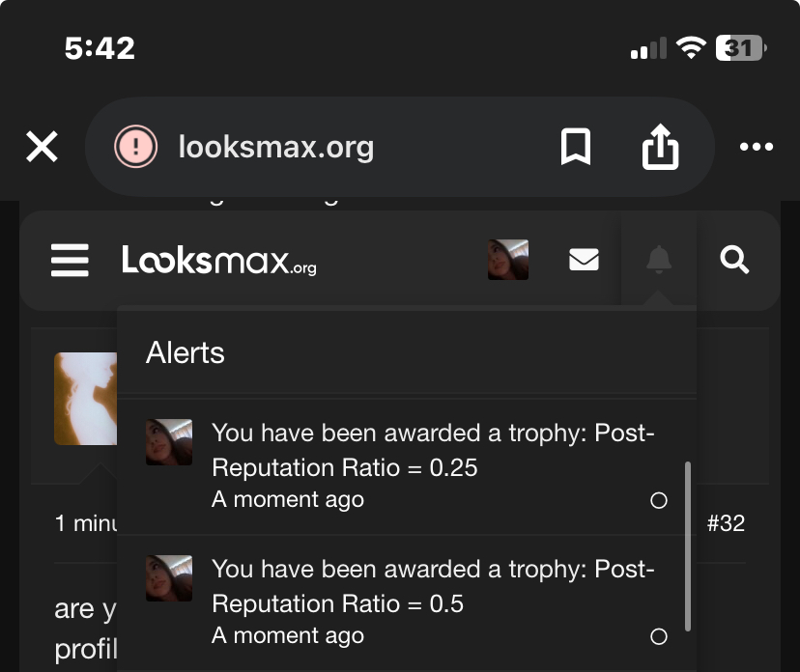Click the Alerts panel scrollbar
The width and height of the screenshot is (800, 672).
click(688, 546)
